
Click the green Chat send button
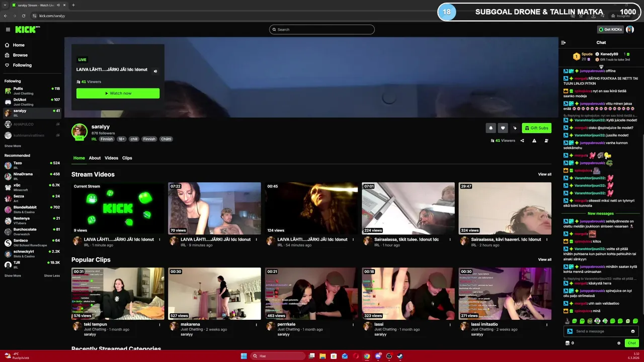coord(632,343)
